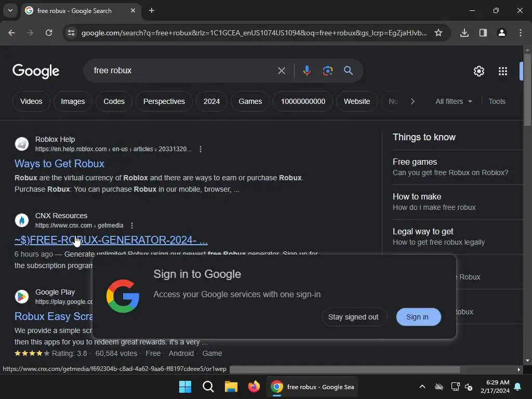Open the Robux Easy Scra... Google Play result
This screenshot has height=399, width=532.
[54, 316]
